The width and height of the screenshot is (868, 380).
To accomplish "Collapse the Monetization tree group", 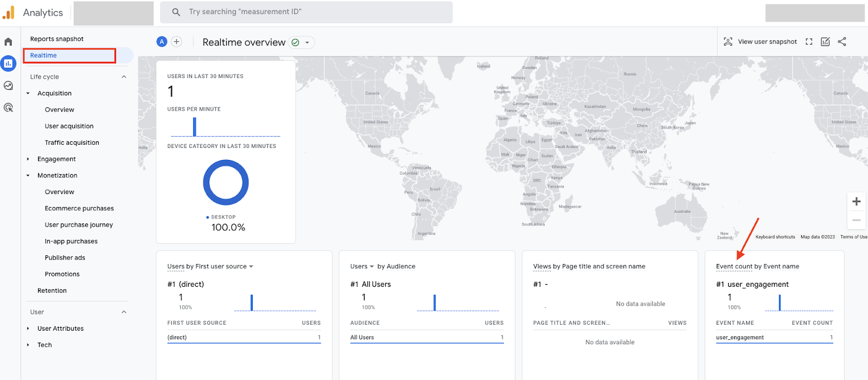I will point(28,176).
